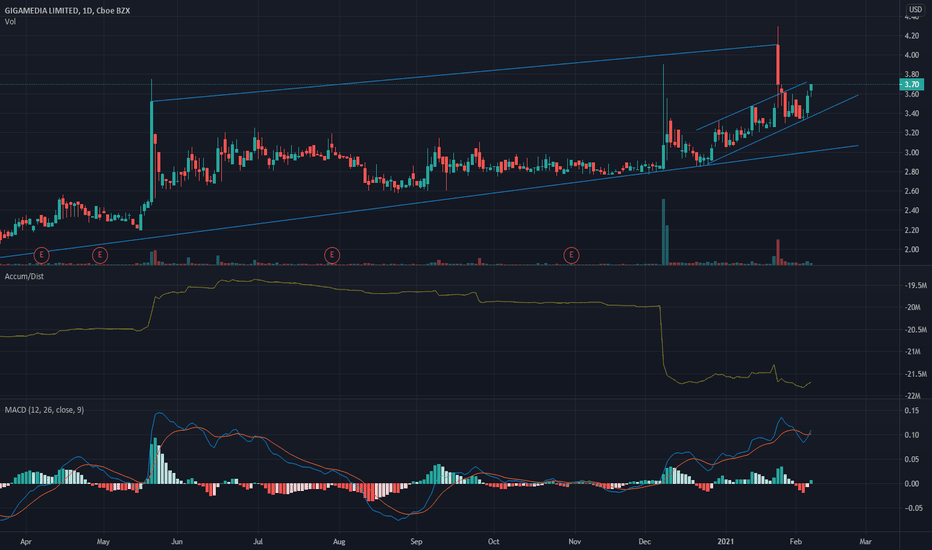Viewport: 932px width, 550px height.
Task: Click the Oct label on time axis
Action: click(493, 542)
